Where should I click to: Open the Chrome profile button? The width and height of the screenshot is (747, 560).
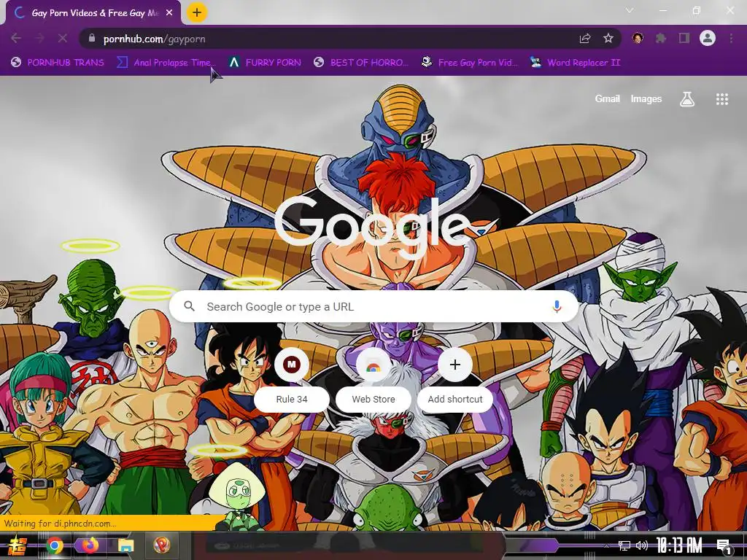(x=708, y=38)
